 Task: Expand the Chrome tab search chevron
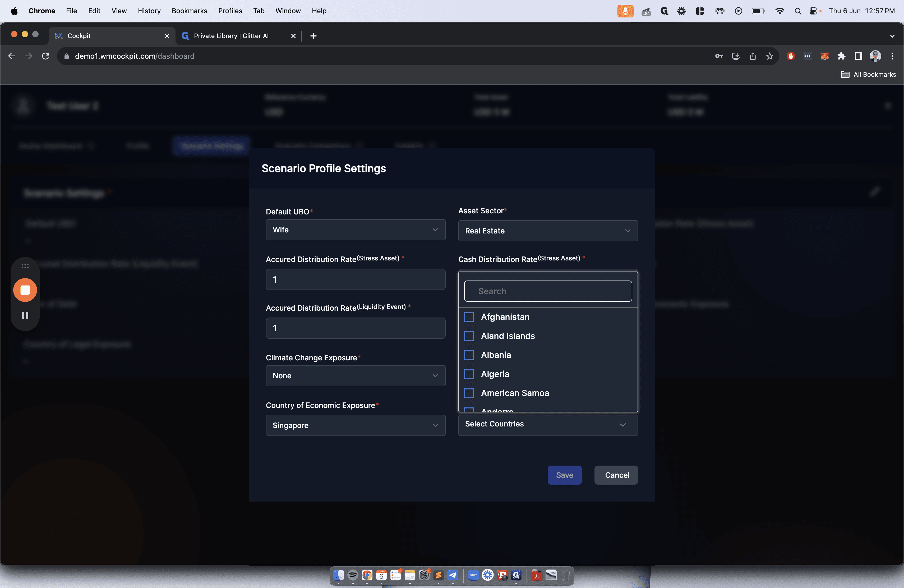tap(892, 36)
